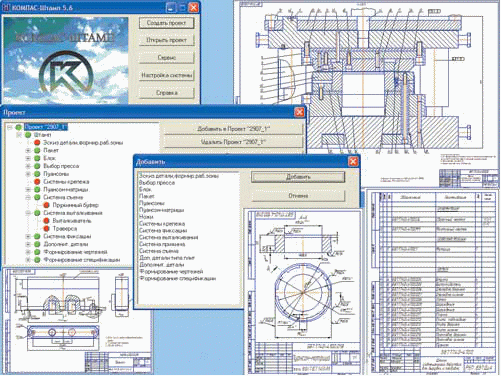Viewport: 501px width, 376px height.
Task: Select the Траверса tree item
Action: click(x=65, y=229)
